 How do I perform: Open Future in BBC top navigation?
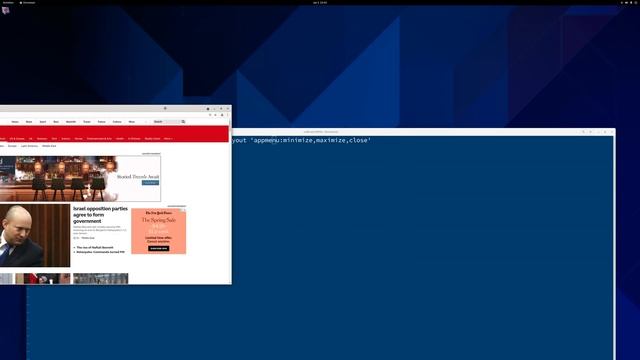tap(102, 122)
